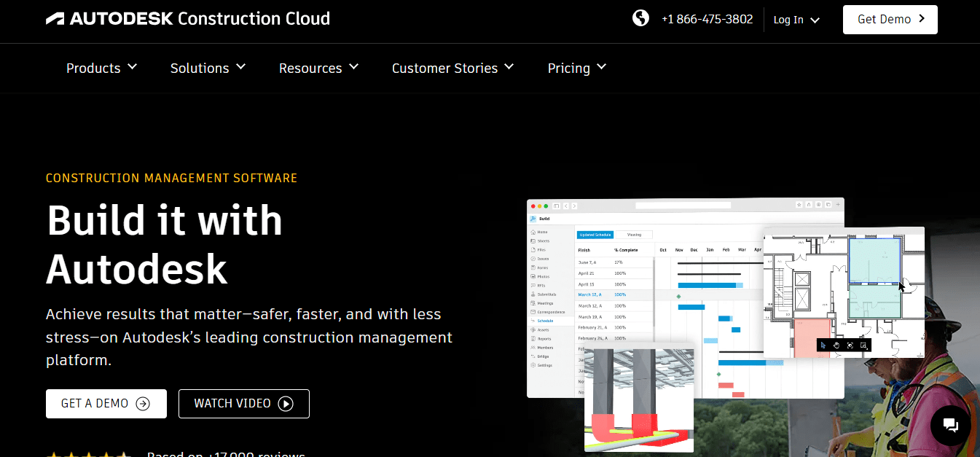The width and height of the screenshot is (980, 457).
Task: Open the live chat bubble
Action: (950, 425)
